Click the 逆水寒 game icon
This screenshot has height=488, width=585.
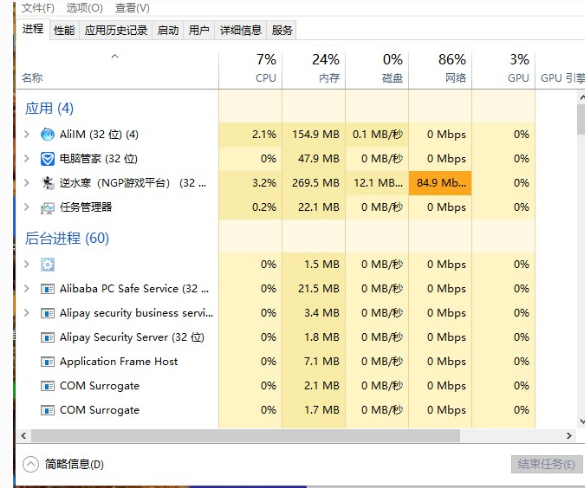[47, 183]
